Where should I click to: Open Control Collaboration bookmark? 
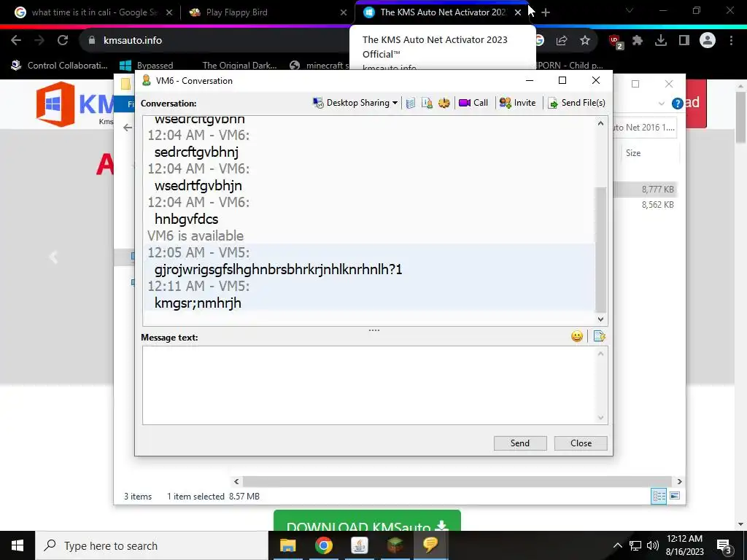(60, 65)
